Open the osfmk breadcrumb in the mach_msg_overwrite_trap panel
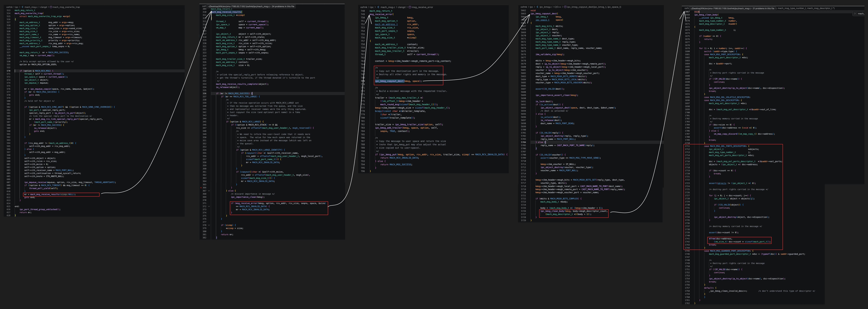The image size is (868, 309). (9, 7)
